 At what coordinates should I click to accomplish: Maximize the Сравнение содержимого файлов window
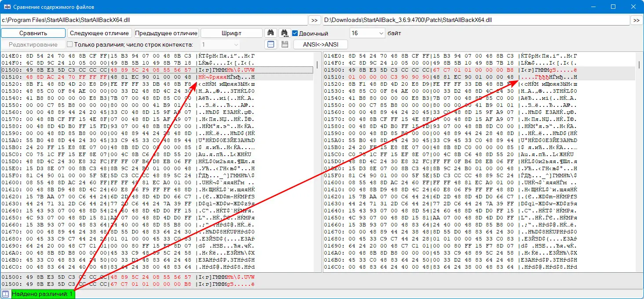tap(613, 7)
